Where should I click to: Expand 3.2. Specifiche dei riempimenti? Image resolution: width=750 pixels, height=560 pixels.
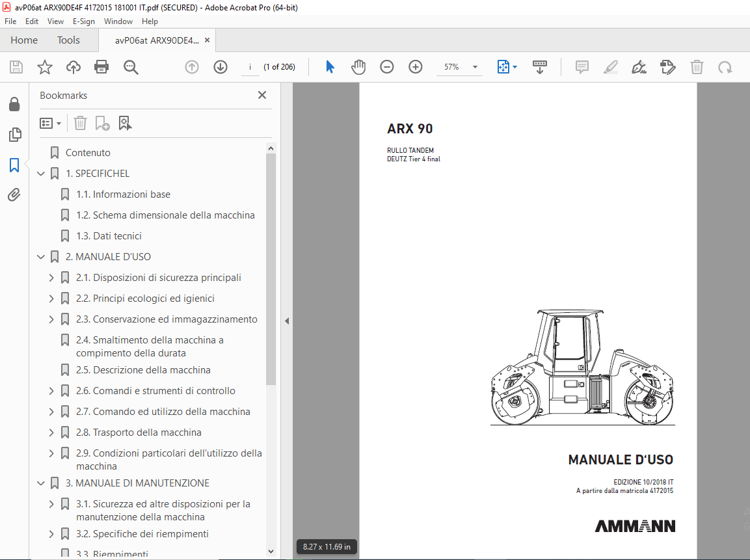pyautogui.click(x=51, y=534)
